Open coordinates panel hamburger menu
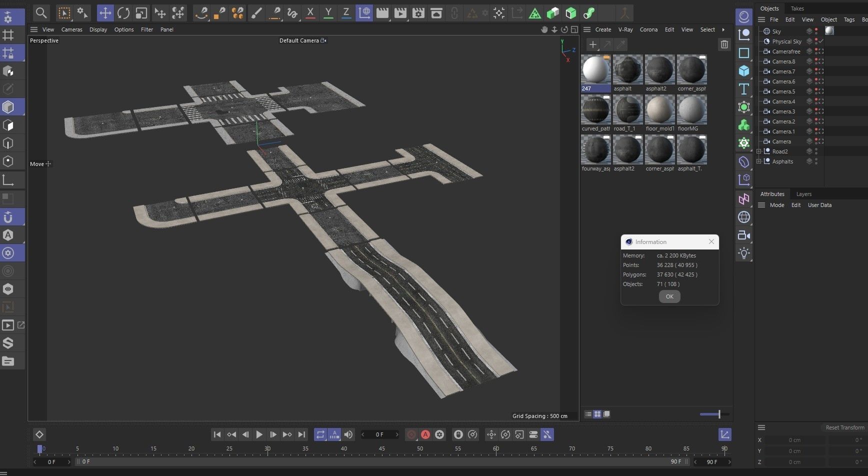This screenshot has width=868, height=476. (761, 427)
